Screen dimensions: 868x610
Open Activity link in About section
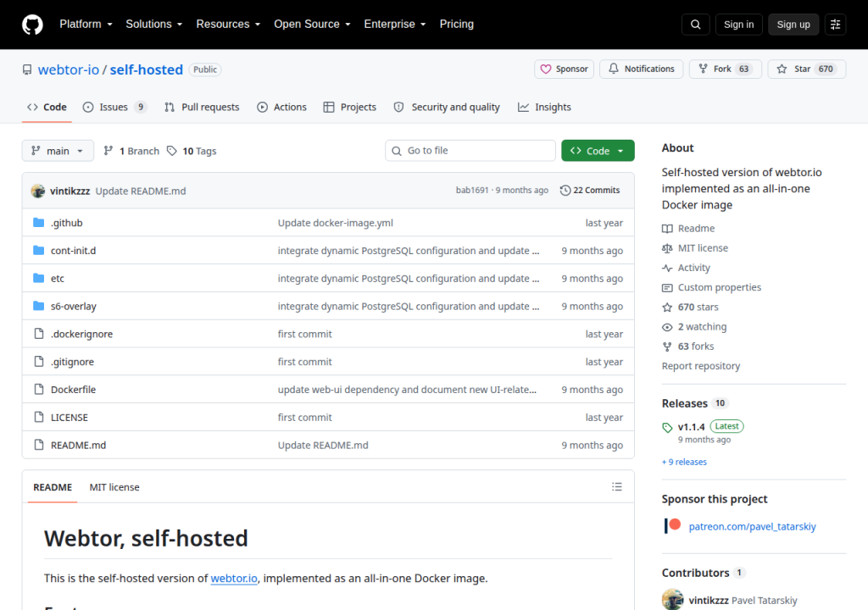tap(686, 268)
